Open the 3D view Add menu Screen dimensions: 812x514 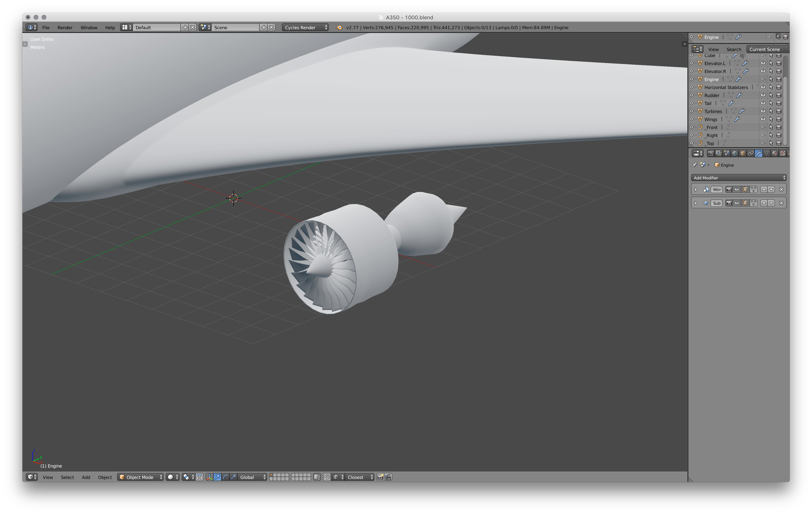tap(86, 477)
